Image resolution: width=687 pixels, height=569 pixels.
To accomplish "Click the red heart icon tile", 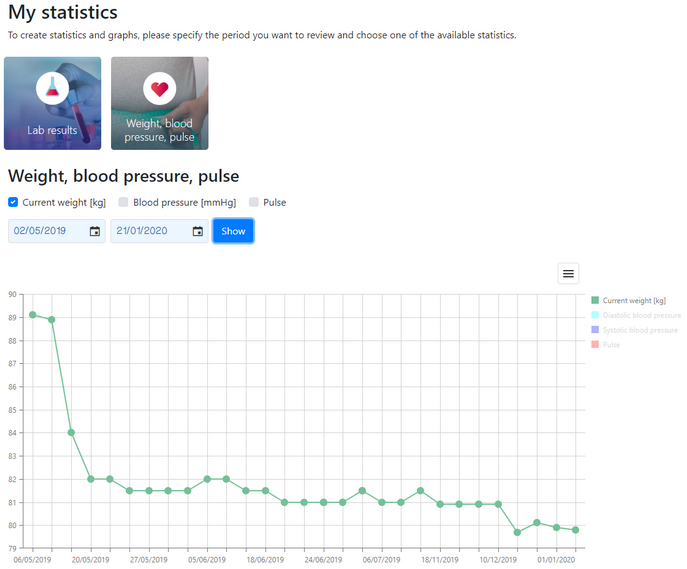I will pos(159,88).
